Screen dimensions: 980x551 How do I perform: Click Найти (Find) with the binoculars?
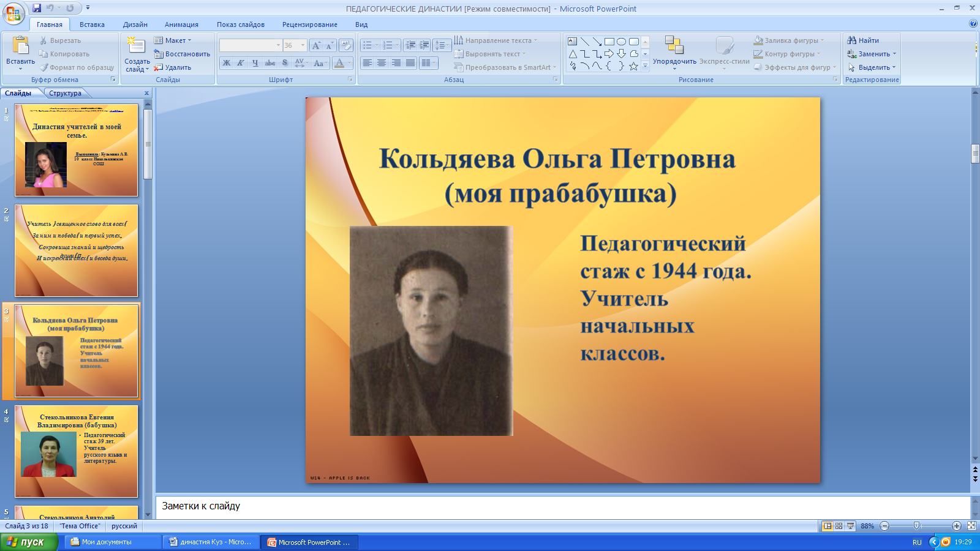pyautogui.click(x=863, y=40)
